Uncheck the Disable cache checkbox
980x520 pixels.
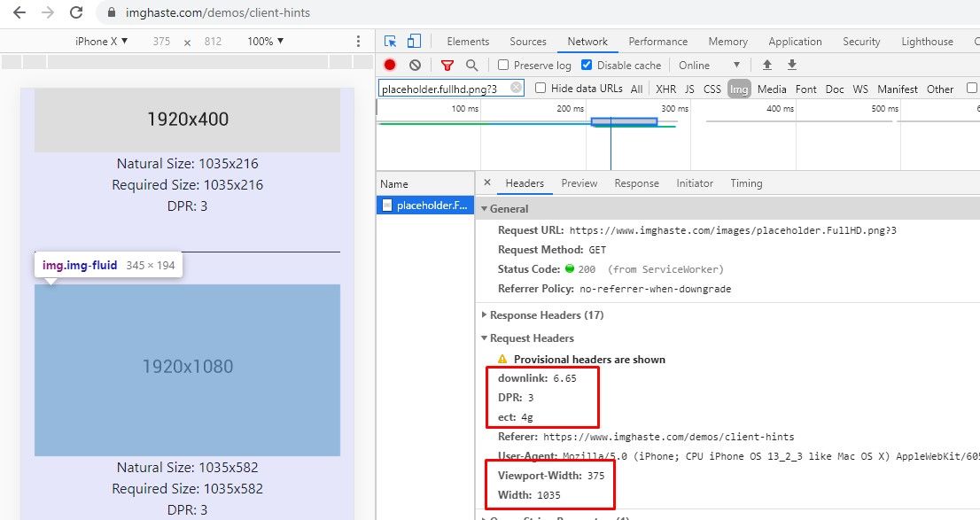(x=587, y=65)
